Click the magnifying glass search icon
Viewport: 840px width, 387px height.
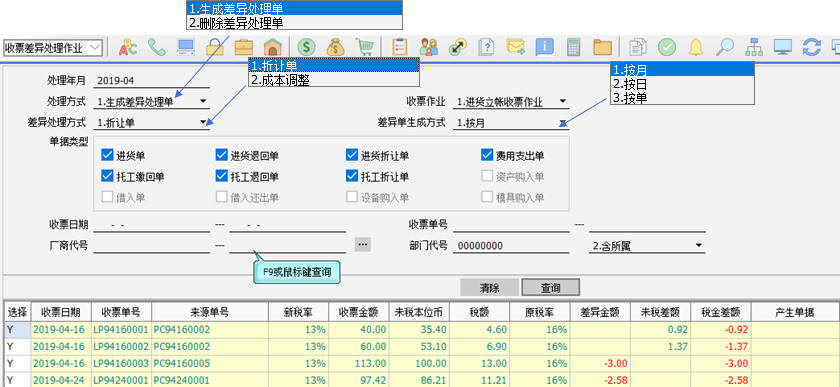point(725,48)
